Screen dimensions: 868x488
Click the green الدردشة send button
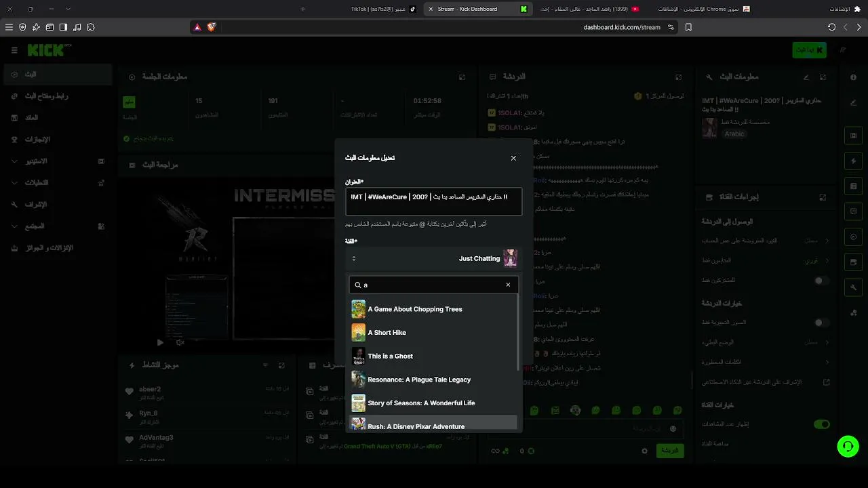pyautogui.click(x=670, y=451)
